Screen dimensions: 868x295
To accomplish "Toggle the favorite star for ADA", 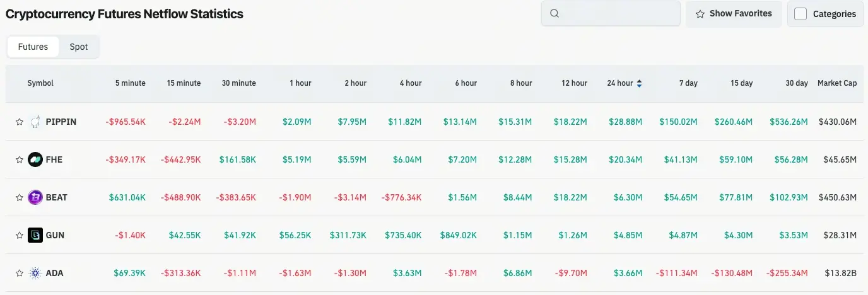I will 20,273.
